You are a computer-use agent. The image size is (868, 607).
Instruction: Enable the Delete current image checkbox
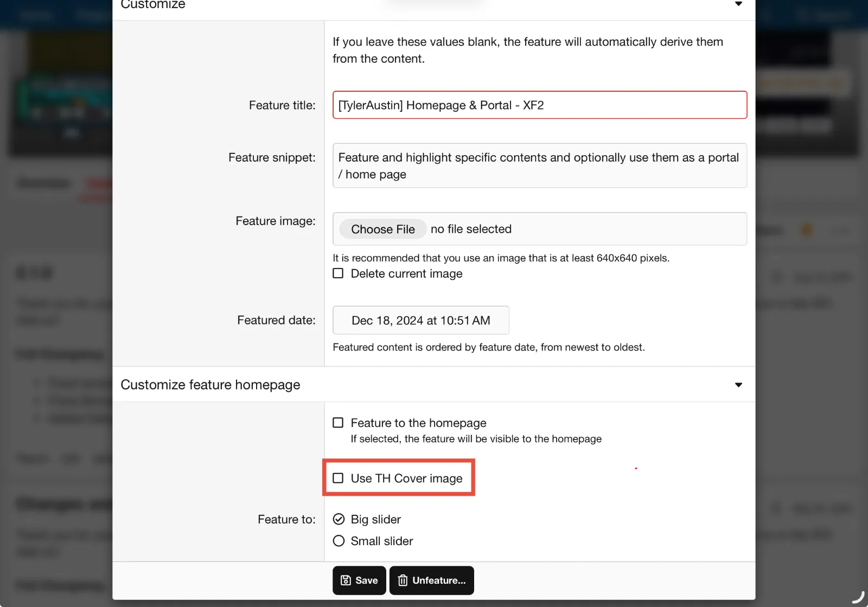338,273
